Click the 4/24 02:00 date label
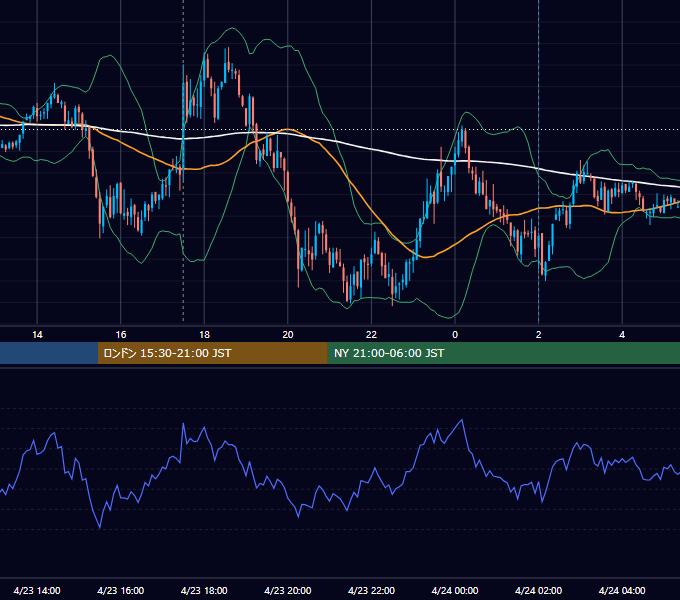 tap(538, 590)
